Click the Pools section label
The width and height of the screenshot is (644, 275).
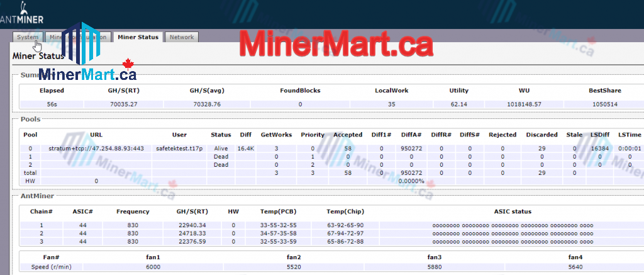coord(31,120)
